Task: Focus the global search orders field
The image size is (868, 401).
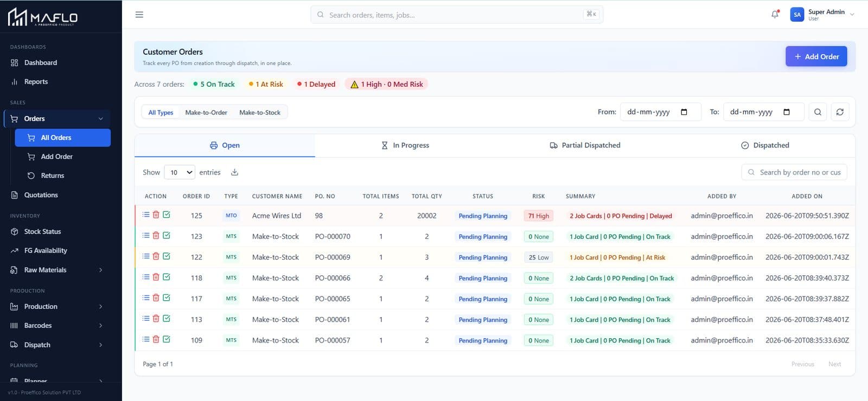Action: (457, 15)
